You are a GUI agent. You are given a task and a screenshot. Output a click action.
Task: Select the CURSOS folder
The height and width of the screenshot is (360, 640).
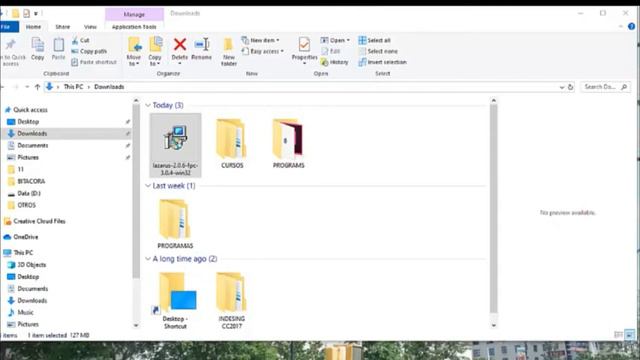(232, 143)
